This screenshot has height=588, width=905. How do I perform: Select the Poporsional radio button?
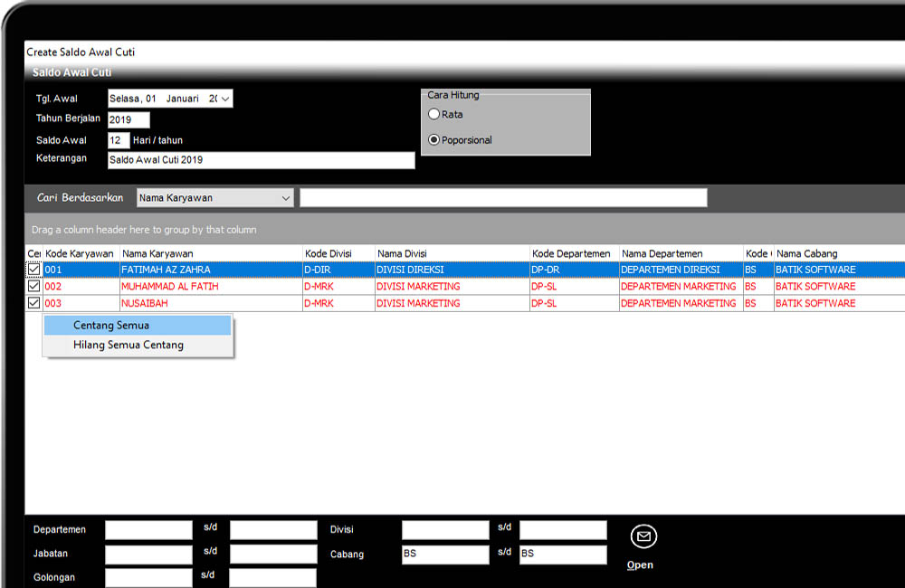pos(434,140)
